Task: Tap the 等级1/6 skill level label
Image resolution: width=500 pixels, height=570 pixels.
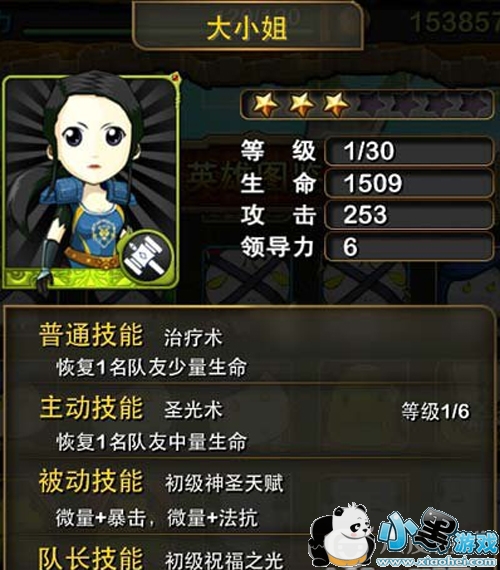Action: [x=435, y=411]
